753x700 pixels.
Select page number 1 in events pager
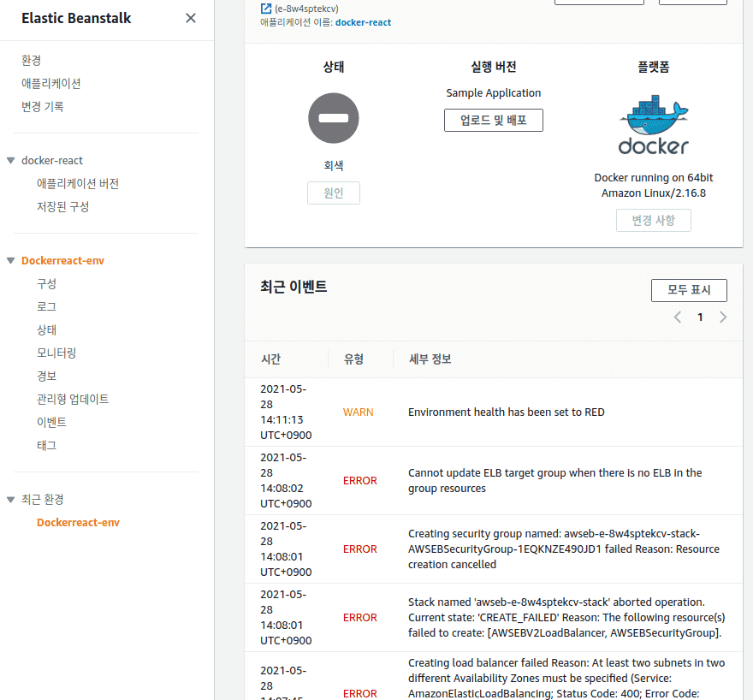click(700, 317)
